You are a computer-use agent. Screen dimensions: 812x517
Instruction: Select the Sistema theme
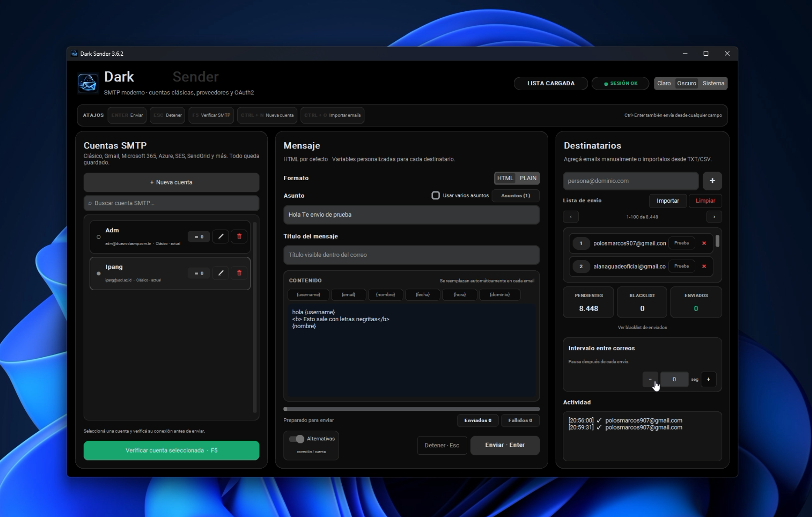pos(713,83)
